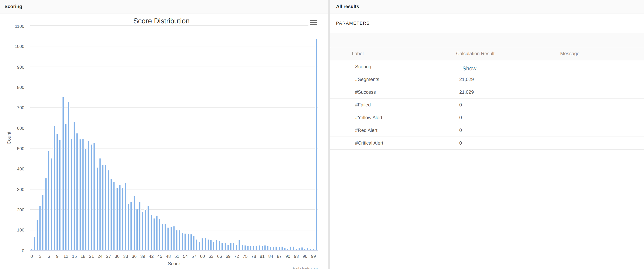The image size is (644, 269).
Task: Click the Highcharts.com credit link
Action: 305,268
